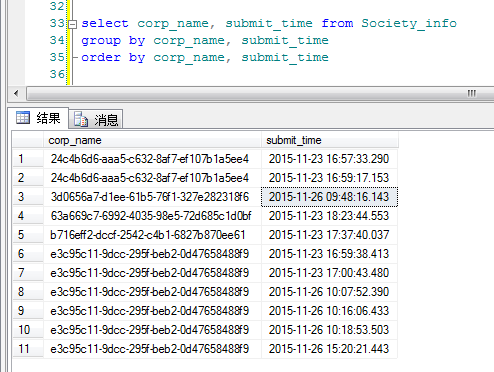
Task: Click the 'order' keyword on line 35
Action: pyautogui.click(x=101, y=57)
